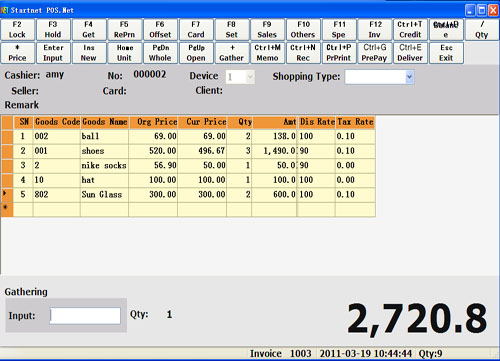Image resolution: width=500 pixels, height=361 pixels.
Task: Select the row marker for the shoes item
Action: coord(7,151)
